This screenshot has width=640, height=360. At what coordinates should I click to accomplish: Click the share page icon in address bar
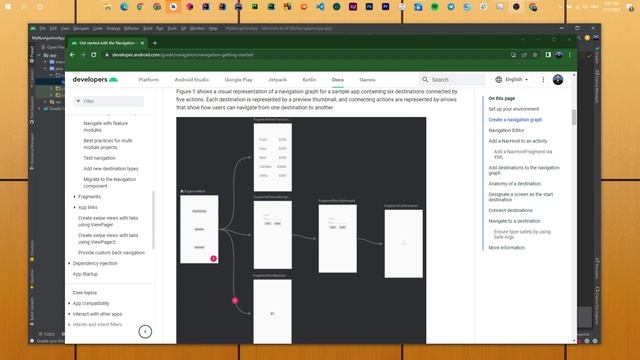coord(524,55)
